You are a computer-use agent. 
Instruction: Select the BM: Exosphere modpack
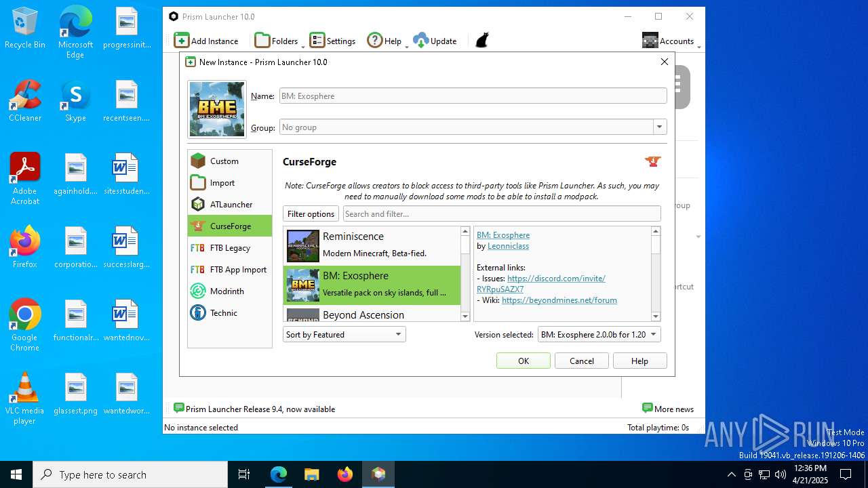[x=372, y=285]
